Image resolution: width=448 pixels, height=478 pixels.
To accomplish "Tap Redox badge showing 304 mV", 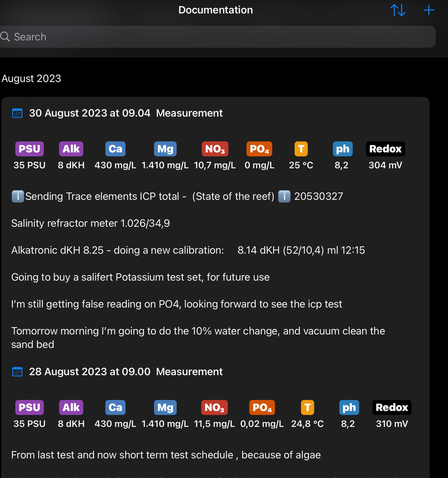I will (385, 149).
